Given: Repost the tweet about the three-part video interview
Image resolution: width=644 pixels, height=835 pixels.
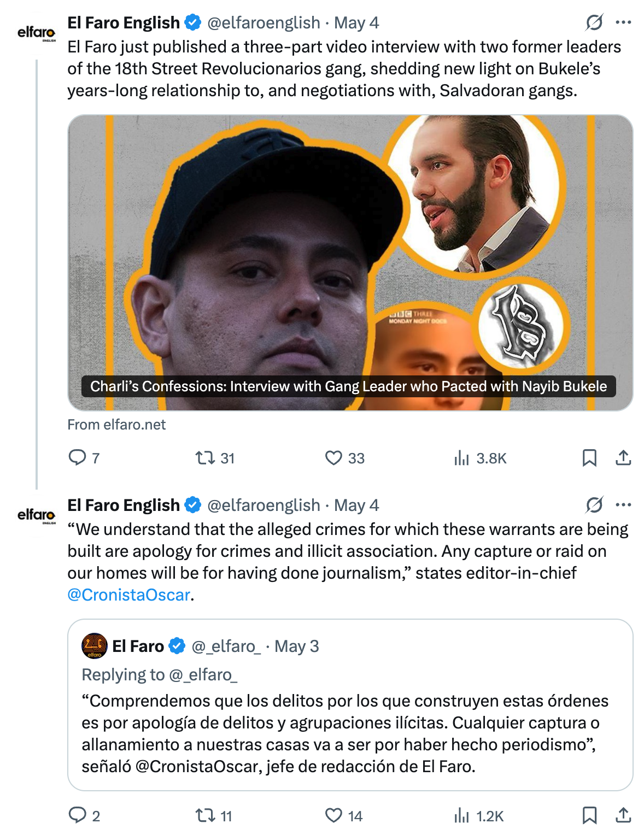Looking at the screenshot, I should 206,457.
